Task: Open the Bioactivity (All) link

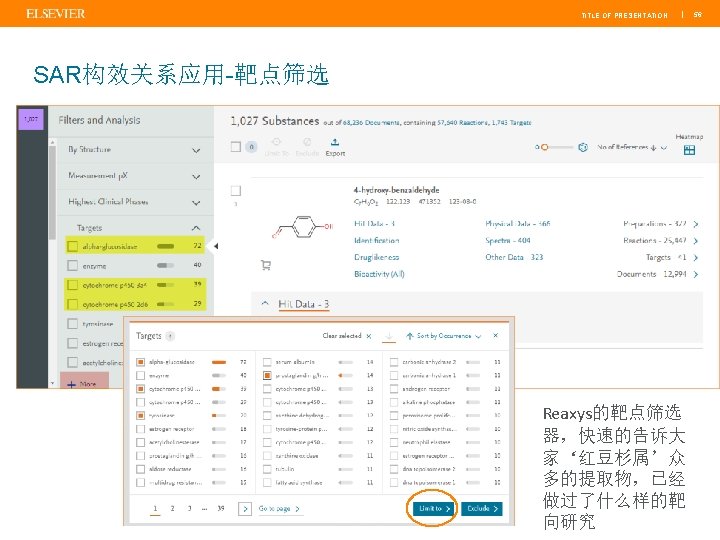Action: [x=379, y=274]
